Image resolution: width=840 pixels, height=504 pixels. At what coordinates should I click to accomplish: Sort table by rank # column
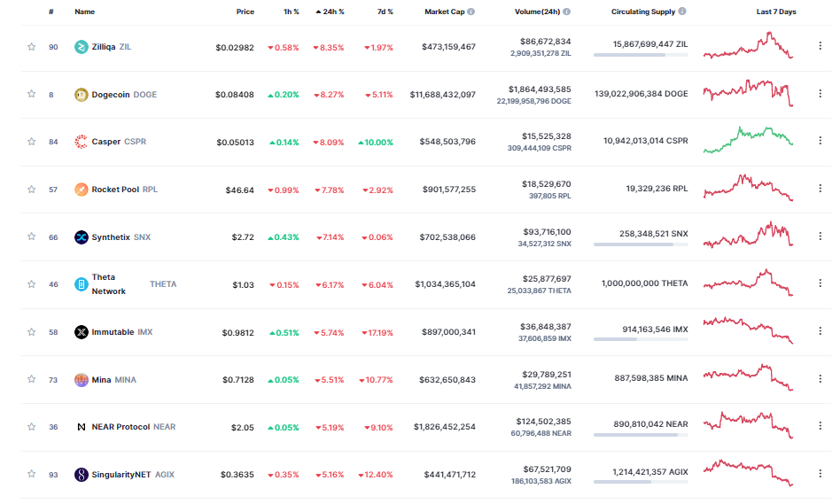51,12
